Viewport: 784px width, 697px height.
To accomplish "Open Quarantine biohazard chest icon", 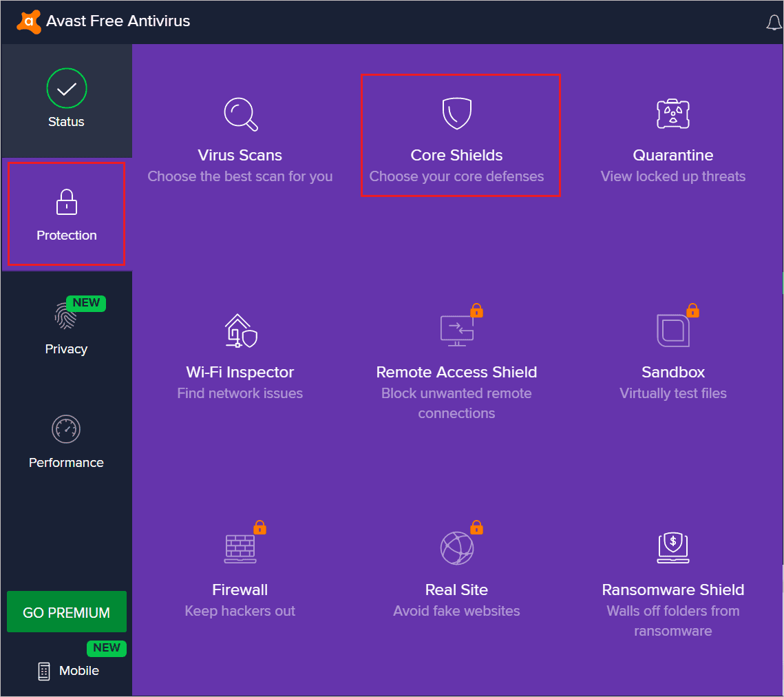I will (673, 114).
